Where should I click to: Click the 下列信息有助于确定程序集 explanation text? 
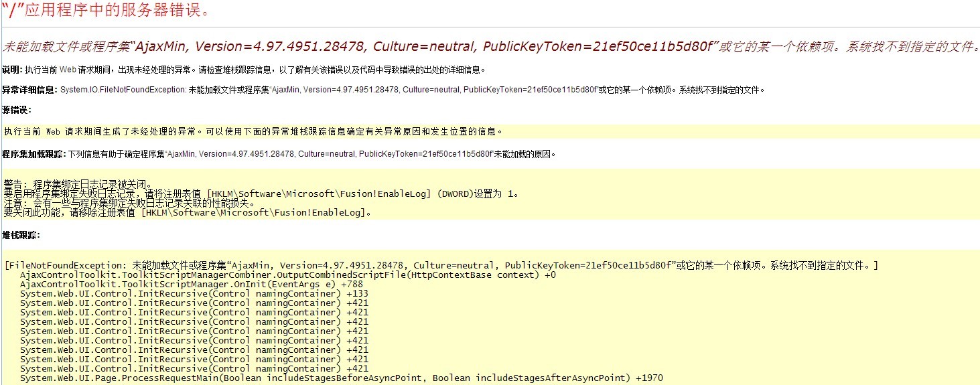coord(312,154)
